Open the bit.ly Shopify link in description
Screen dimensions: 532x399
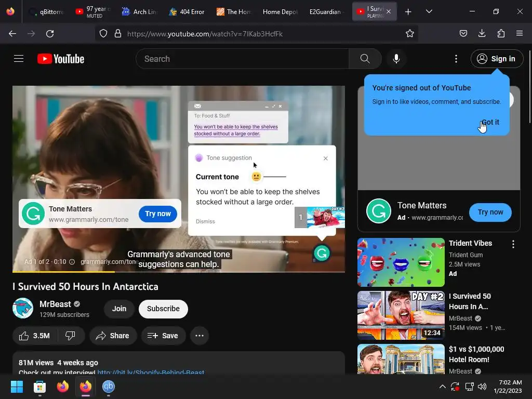click(151, 372)
